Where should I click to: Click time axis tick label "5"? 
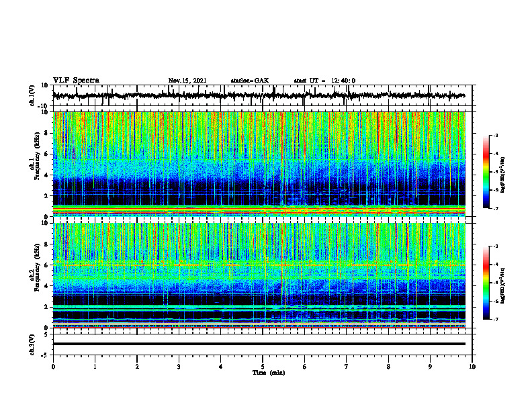click(263, 367)
